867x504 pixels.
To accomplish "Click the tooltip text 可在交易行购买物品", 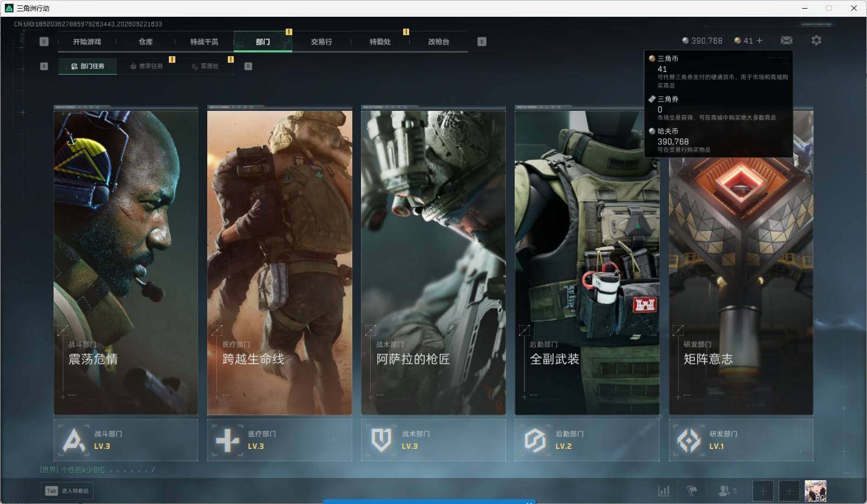I will pyautogui.click(x=684, y=150).
